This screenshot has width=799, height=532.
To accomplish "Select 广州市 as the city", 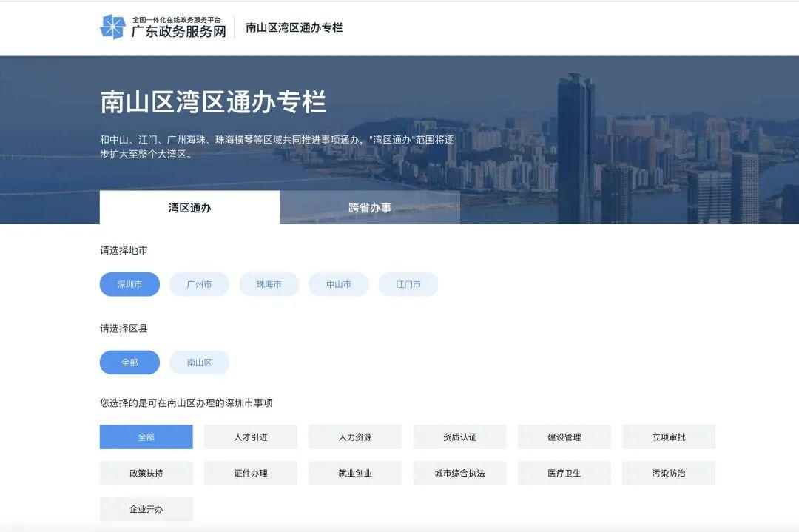I will point(199,284).
